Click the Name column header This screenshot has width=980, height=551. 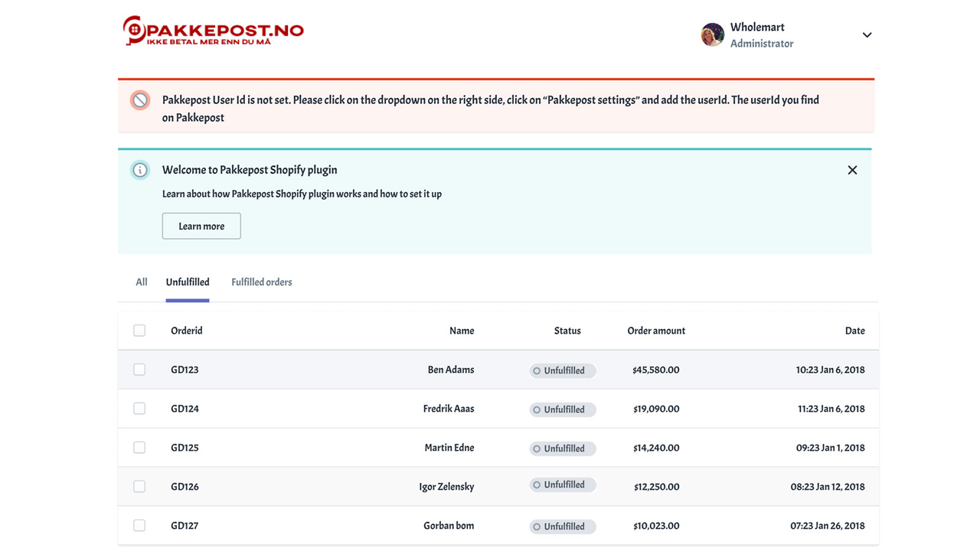pos(462,331)
